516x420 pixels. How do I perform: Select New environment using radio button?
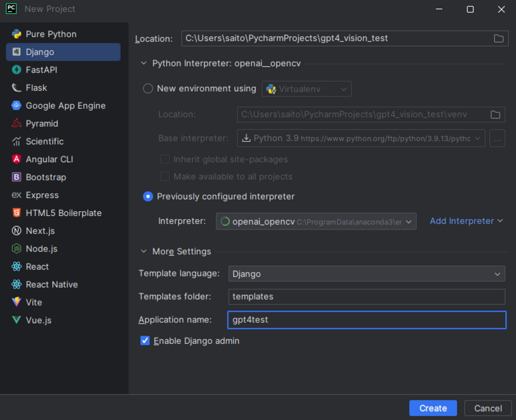coord(148,89)
